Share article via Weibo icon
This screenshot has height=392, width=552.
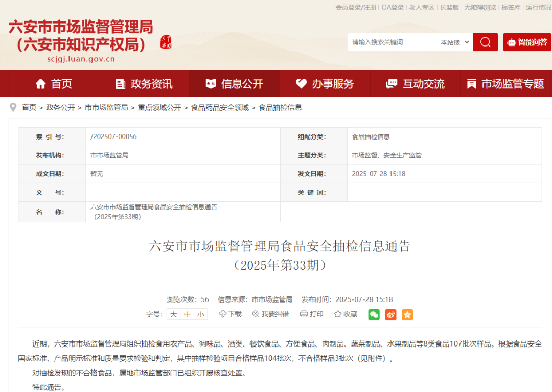(x=390, y=315)
